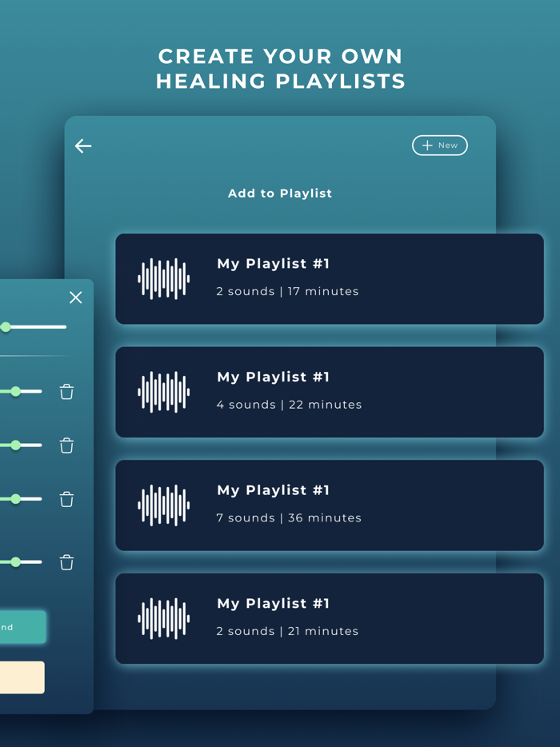The height and width of the screenshot is (747, 560).
Task: Close the side mixer panel with X
Action: coord(76,298)
